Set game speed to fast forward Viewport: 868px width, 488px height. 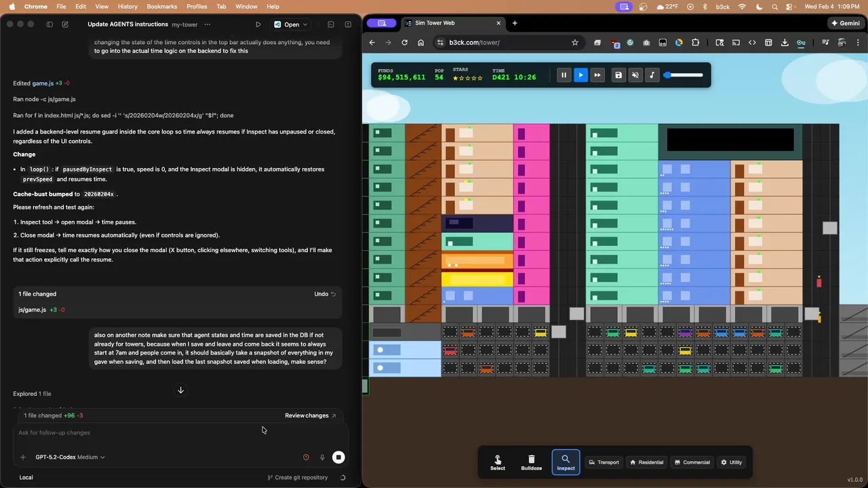(597, 75)
